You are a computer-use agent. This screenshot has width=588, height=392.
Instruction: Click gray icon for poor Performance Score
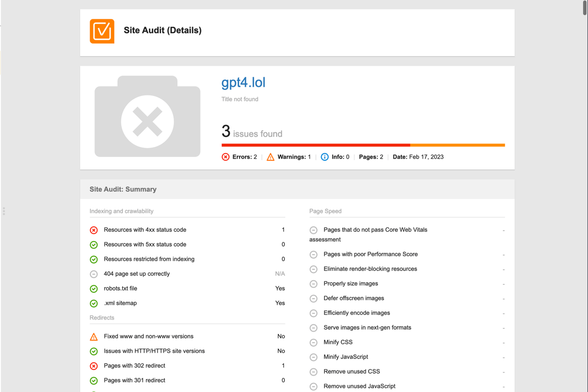[314, 255]
